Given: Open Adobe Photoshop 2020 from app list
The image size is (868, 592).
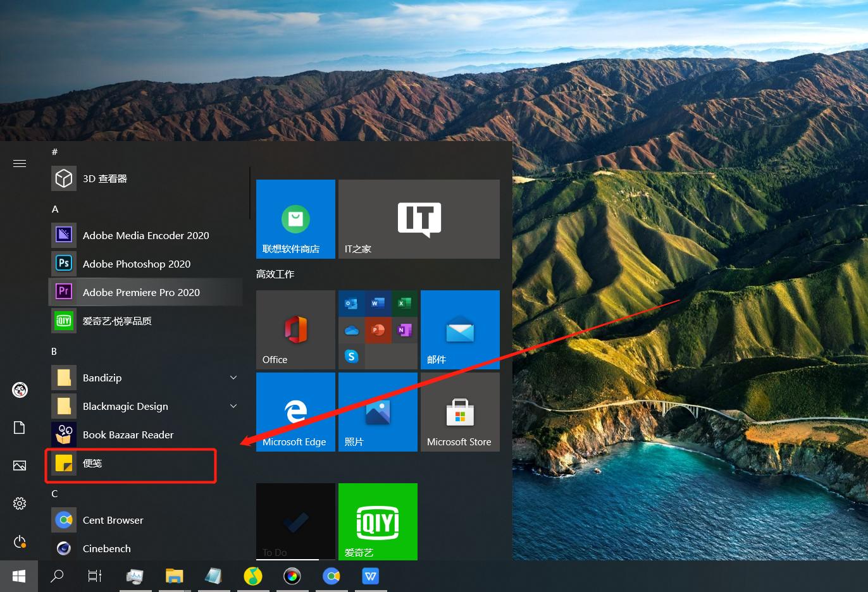Looking at the screenshot, I should (x=136, y=264).
